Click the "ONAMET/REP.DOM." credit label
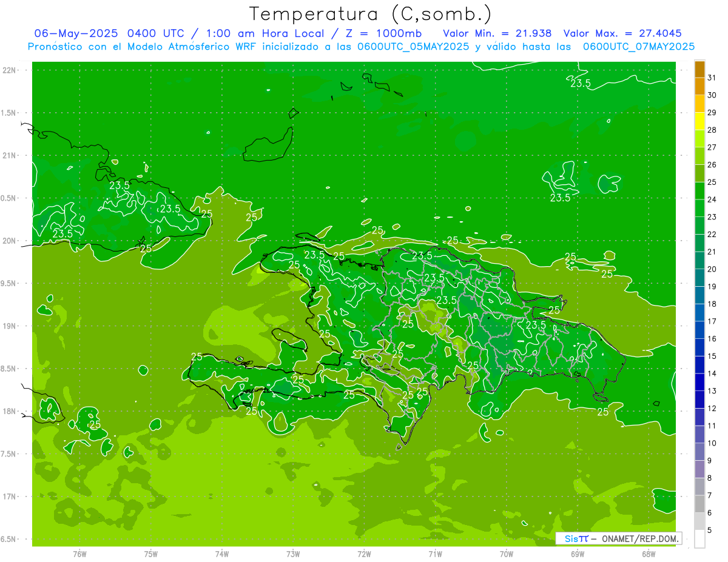The height and width of the screenshot is (562, 728). [x=639, y=538]
